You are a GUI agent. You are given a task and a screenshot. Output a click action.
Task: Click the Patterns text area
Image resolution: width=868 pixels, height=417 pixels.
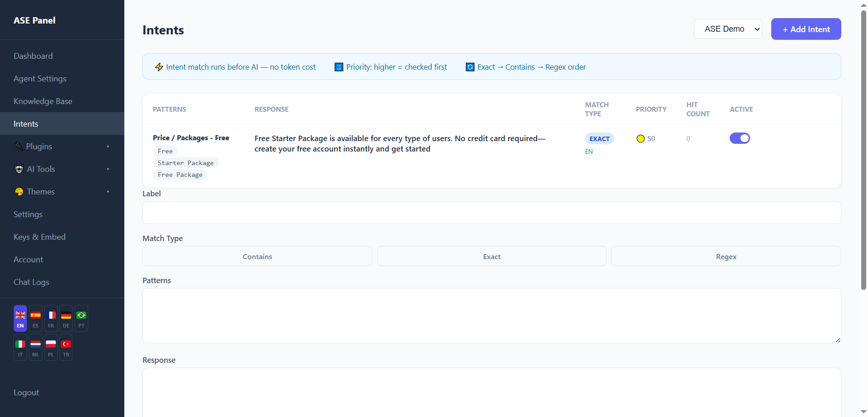pos(492,316)
